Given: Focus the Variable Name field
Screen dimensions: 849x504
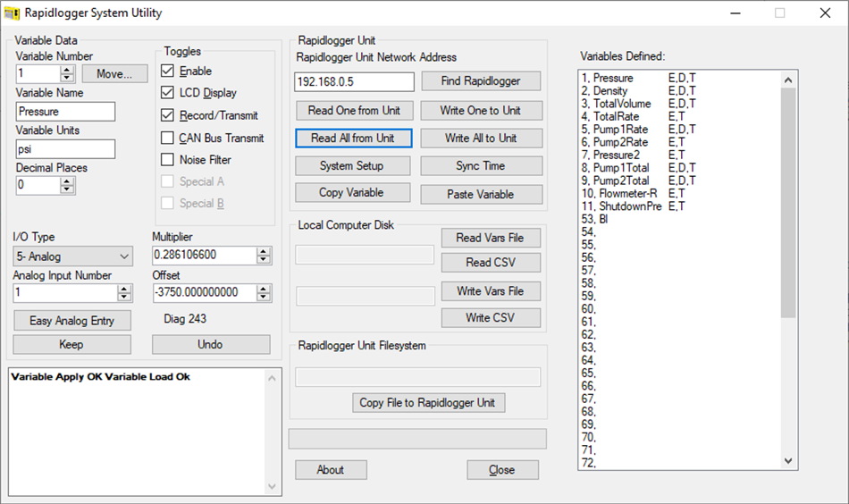Looking at the screenshot, I should coord(65,112).
